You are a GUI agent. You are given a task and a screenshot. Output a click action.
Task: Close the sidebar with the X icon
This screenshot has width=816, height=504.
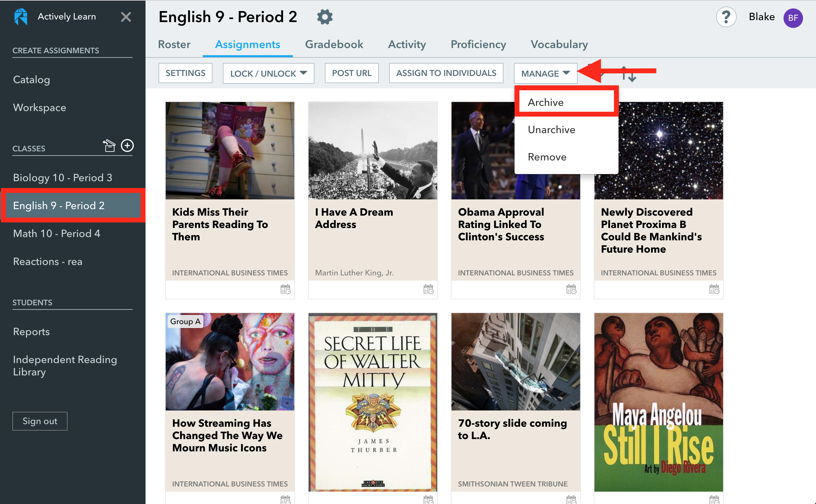click(x=126, y=17)
